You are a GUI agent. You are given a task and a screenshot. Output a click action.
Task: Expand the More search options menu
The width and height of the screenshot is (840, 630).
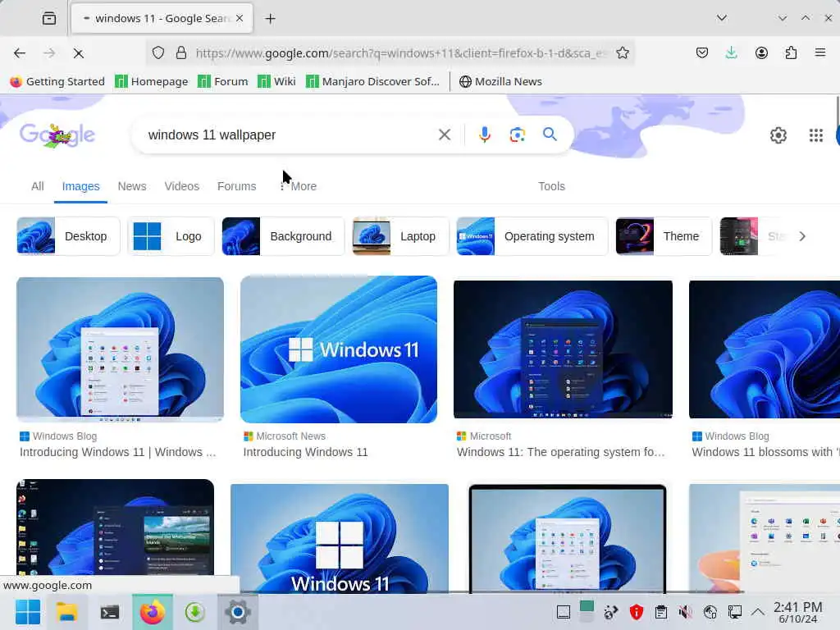coord(299,186)
